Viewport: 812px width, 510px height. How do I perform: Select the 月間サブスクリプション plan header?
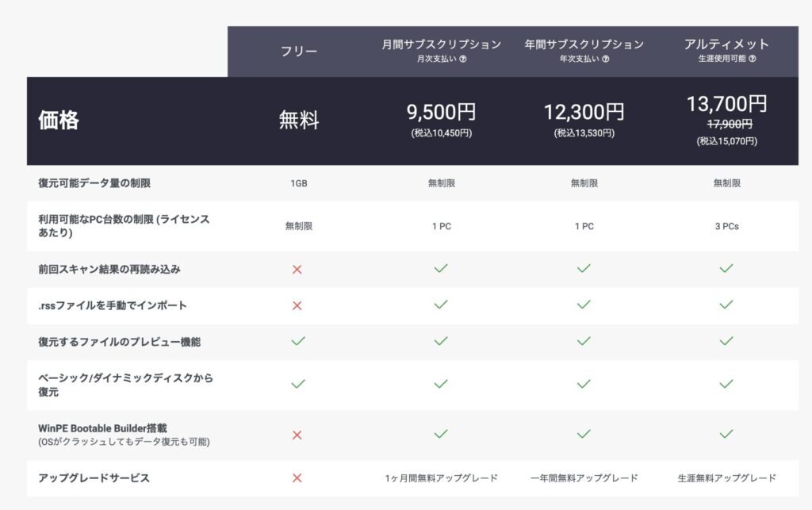tap(441, 44)
